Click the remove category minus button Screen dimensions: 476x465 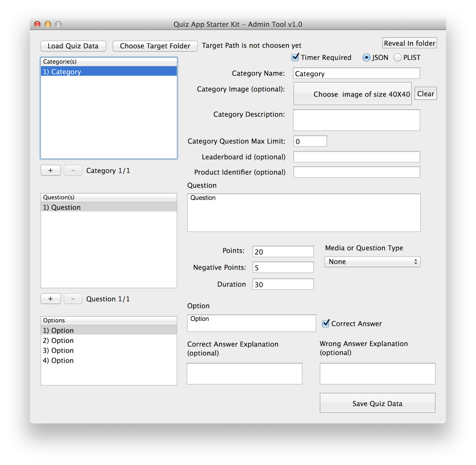click(73, 171)
